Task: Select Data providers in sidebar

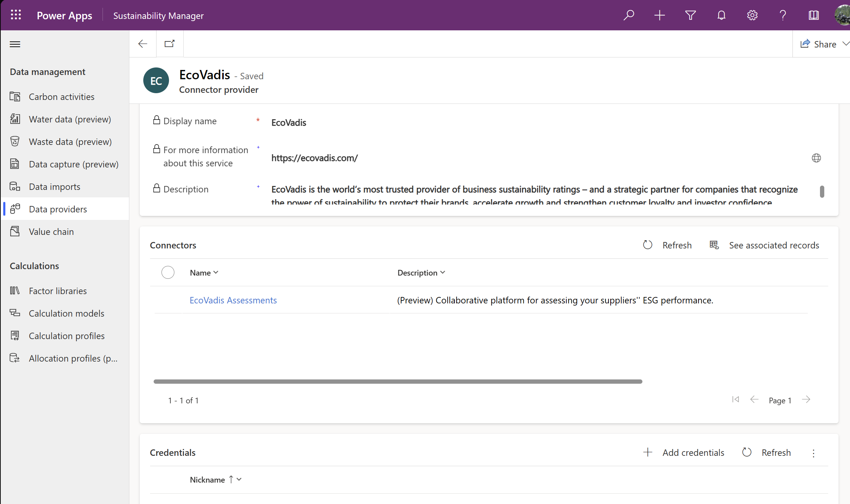Action: [65, 209]
